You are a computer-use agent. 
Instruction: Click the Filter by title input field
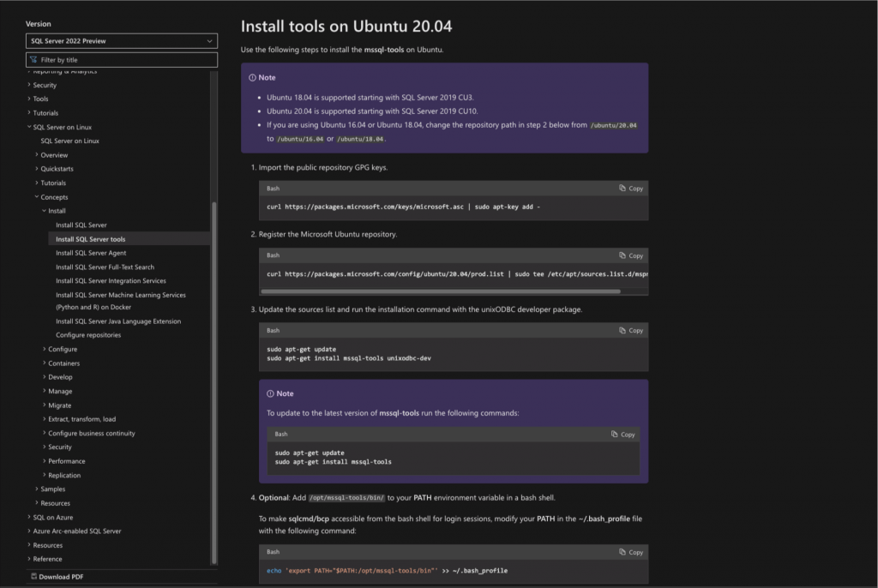click(x=122, y=60)
